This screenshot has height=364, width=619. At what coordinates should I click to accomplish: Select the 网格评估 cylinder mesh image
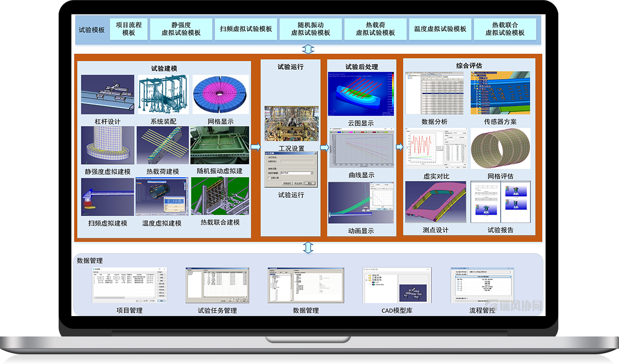point(500,148)
